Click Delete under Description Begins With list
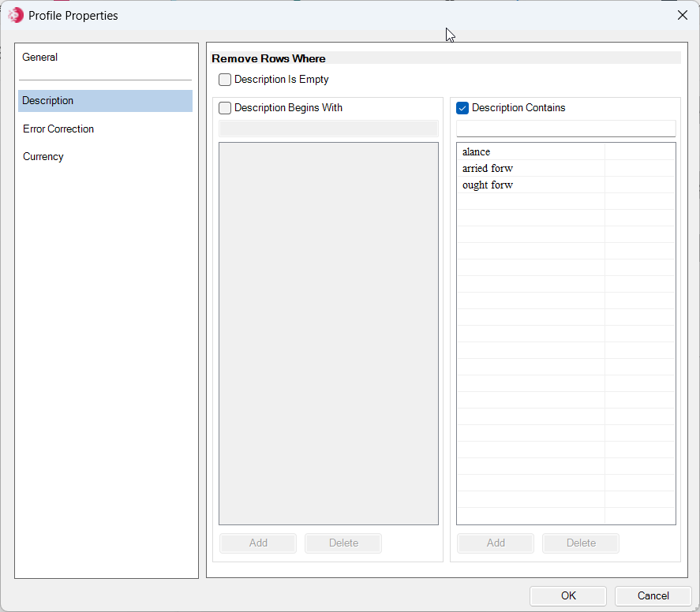The height and width of the screenshot is (612, 700). (343, 543)
